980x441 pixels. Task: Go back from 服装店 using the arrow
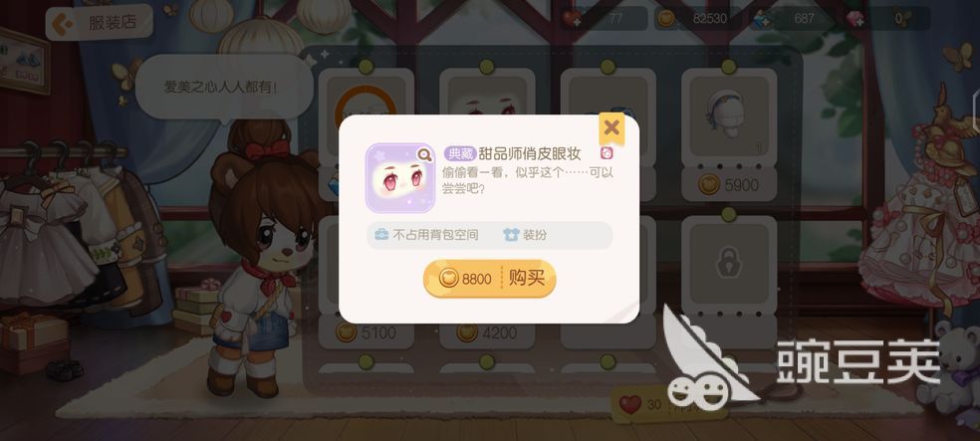pos(63,24)
